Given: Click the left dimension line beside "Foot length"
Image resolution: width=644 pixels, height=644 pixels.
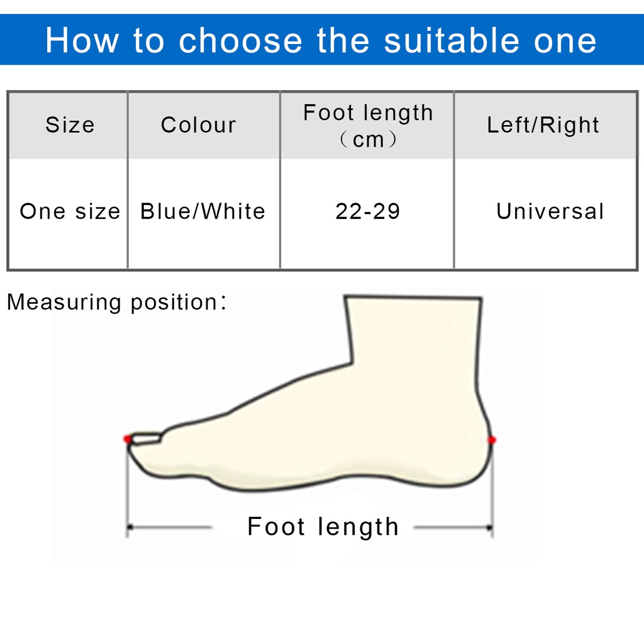Looking at the screenshot, I should click(170, 527).
